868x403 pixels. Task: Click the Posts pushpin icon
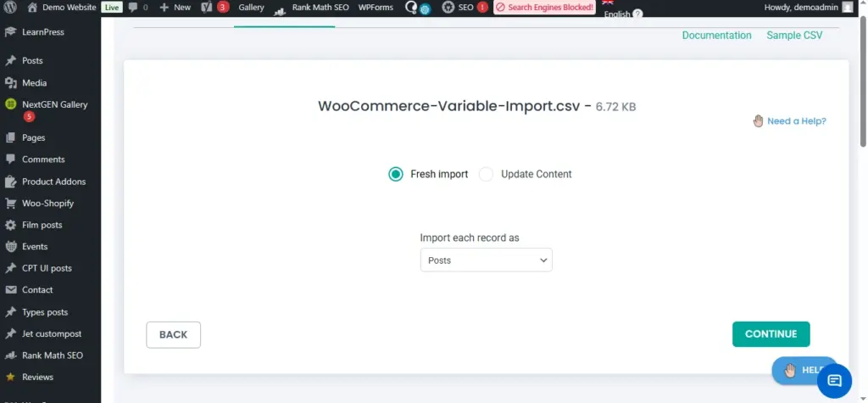tap(10, 60)
